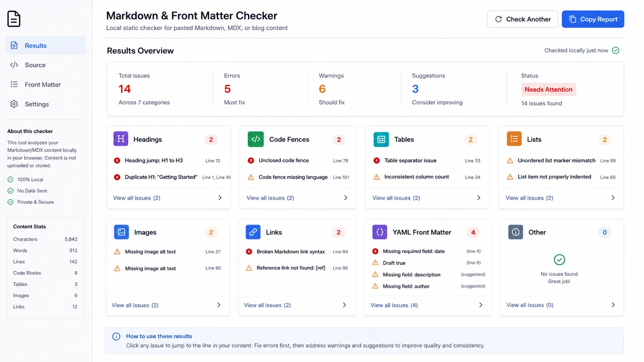The width and height of the screenshot is (644, 362).
Task: Open View all issues (4) under YAML Front Matter
Action: [394, 305]
